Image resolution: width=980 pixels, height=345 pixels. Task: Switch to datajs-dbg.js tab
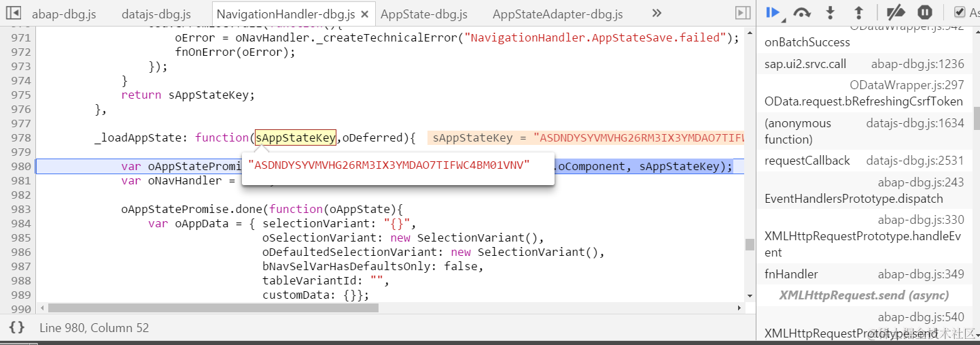[156, 14]
